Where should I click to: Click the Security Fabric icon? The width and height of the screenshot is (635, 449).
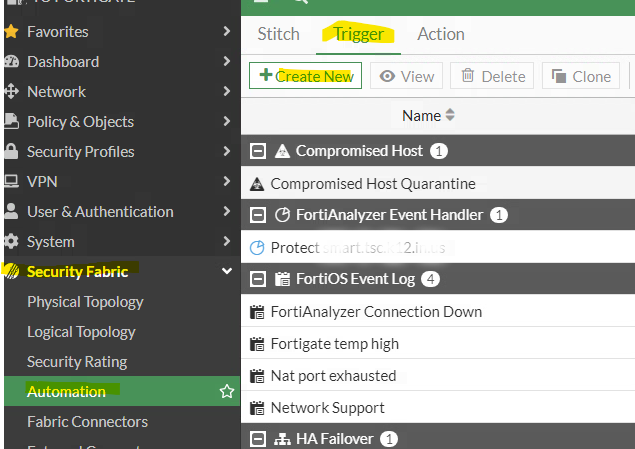[x=11, y=271]
